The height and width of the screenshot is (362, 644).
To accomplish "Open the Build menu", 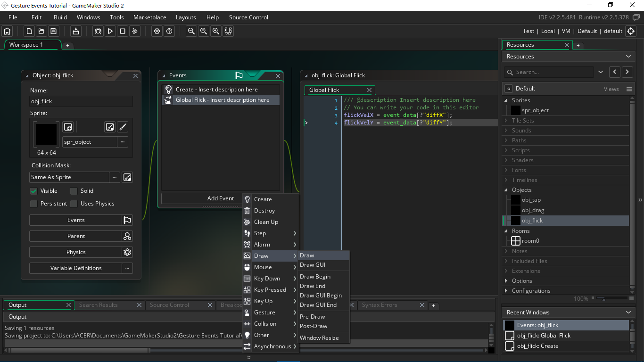I will tap(60, 17).
